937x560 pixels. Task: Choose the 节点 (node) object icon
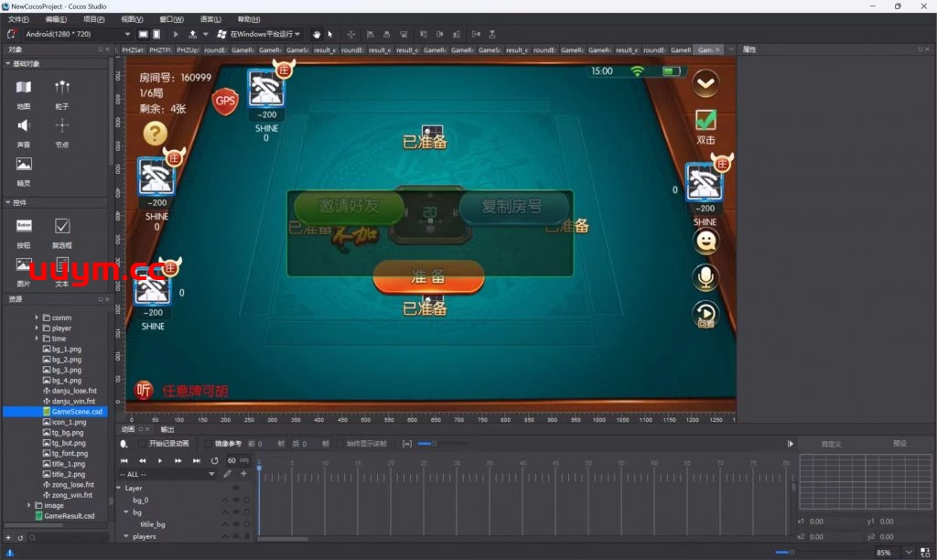[x=62, y=126]
